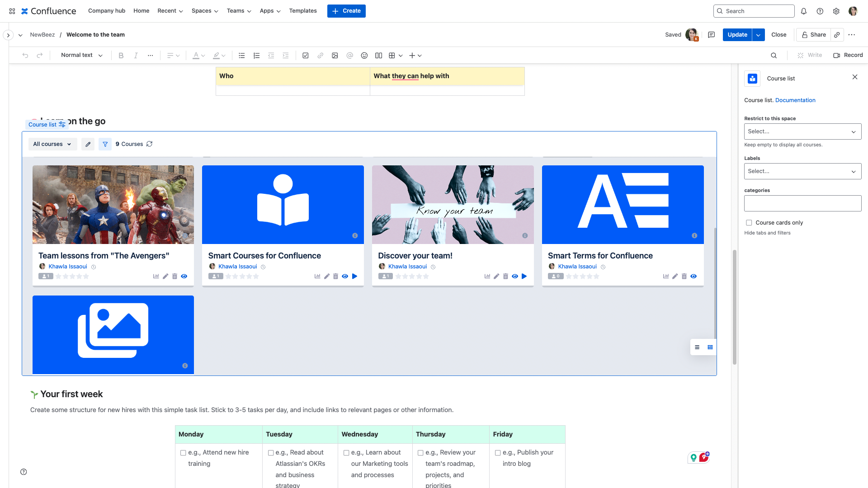Check the Review your team's roadmap task
This screenshot has width=868, height=488.
point(420,453)
